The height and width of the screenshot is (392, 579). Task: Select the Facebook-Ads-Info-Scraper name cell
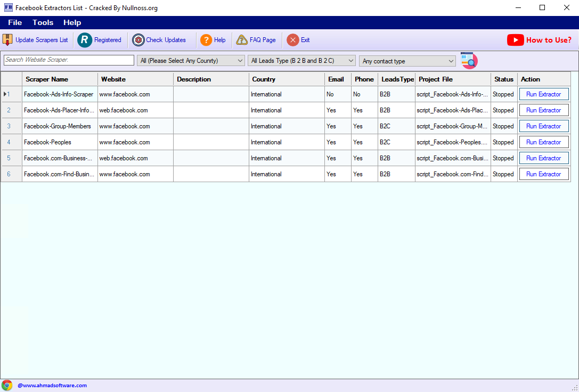[x=60, y=94]
